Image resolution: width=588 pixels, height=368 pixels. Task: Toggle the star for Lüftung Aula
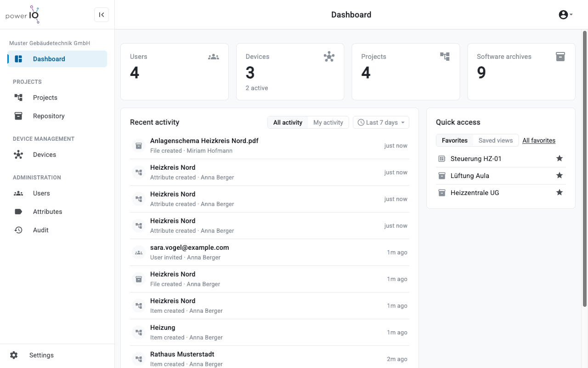[560, 176]
